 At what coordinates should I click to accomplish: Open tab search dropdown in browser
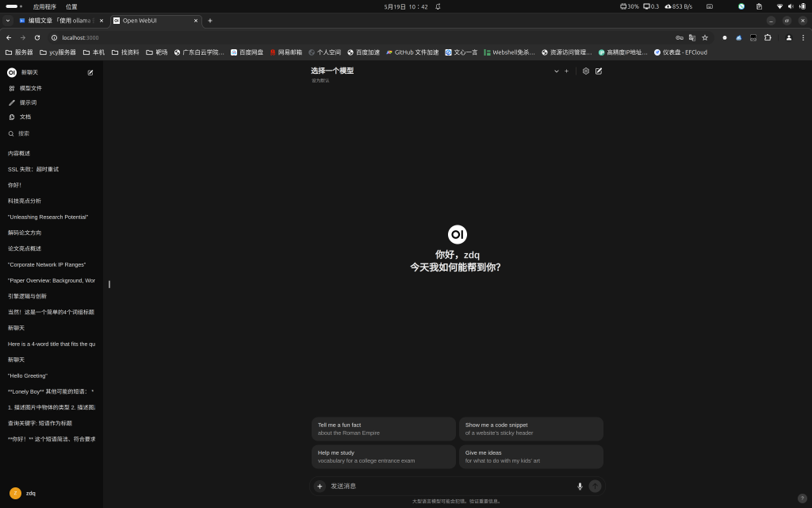click(8, 21)
